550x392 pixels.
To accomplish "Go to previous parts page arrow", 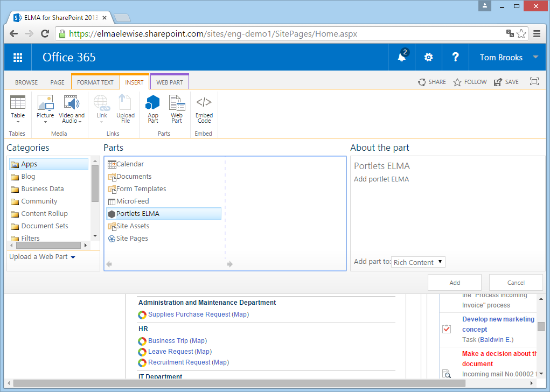I will [x=109, y=264].
